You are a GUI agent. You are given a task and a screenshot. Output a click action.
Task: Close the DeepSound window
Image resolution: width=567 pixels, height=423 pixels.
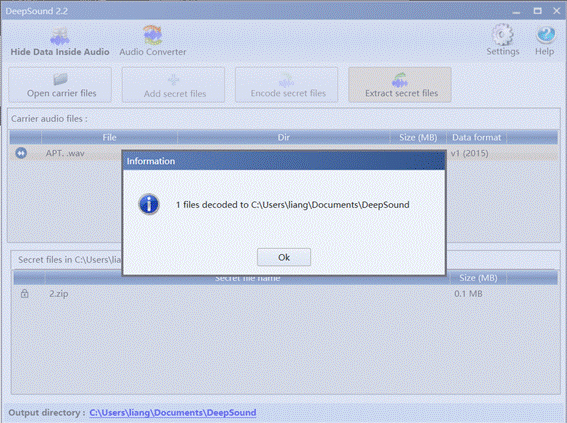(x=557, y=11)
